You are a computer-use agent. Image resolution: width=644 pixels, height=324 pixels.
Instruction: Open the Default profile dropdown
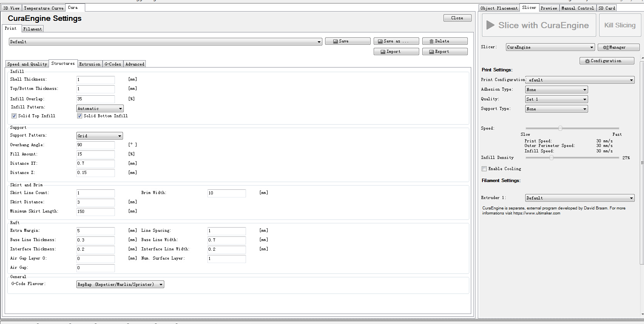165,42
